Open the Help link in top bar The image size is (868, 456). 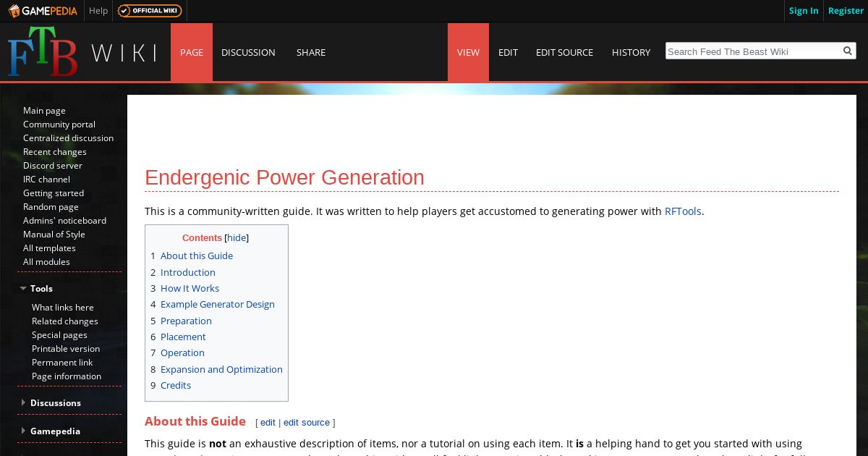point(98,11)
